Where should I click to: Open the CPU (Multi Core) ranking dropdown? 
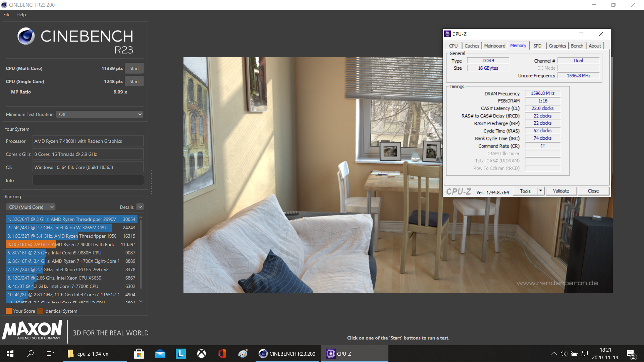pyautogui.click(x=31, y=207)
